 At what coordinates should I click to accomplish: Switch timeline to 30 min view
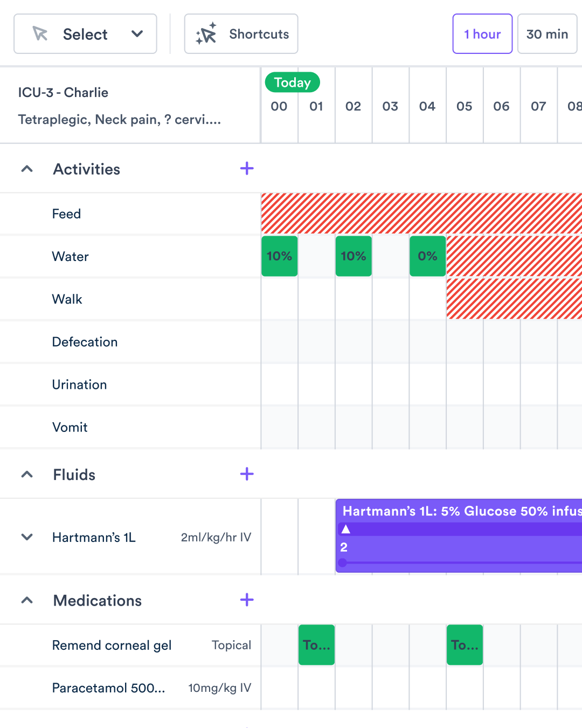547,34
